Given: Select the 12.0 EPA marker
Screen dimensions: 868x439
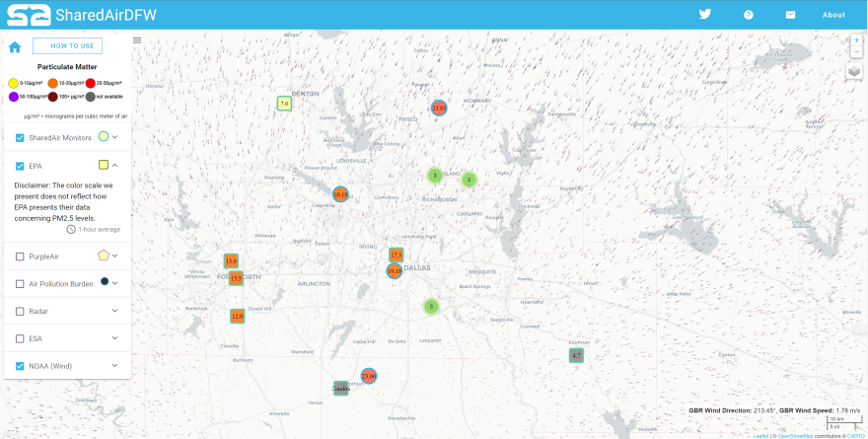Looking at the screenshot, I should point(237,316).
